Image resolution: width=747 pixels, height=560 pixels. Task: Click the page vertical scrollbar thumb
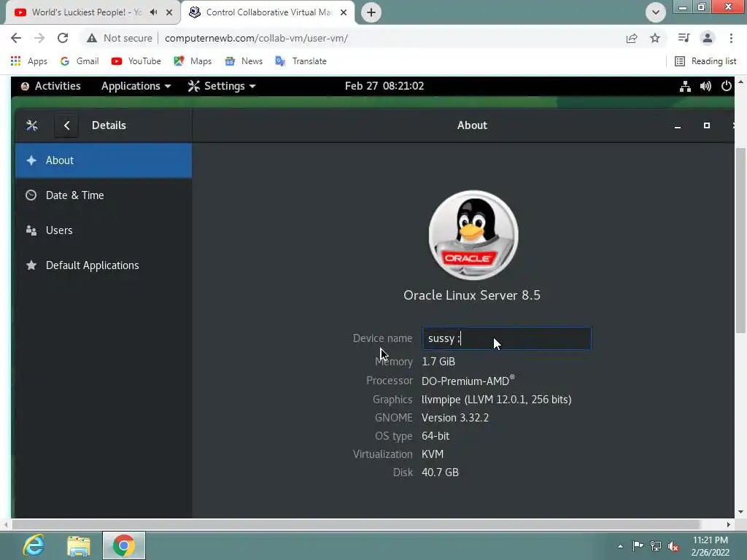pos(740,241)
